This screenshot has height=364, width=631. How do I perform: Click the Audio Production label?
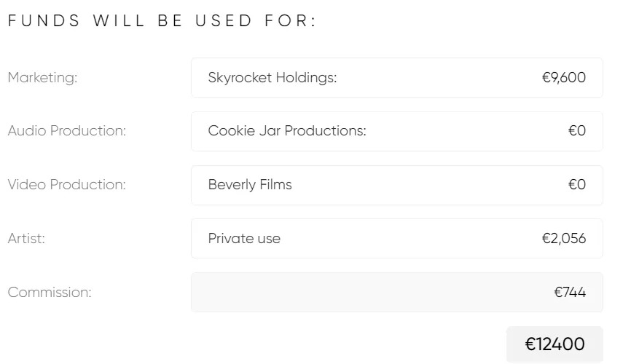67,131
